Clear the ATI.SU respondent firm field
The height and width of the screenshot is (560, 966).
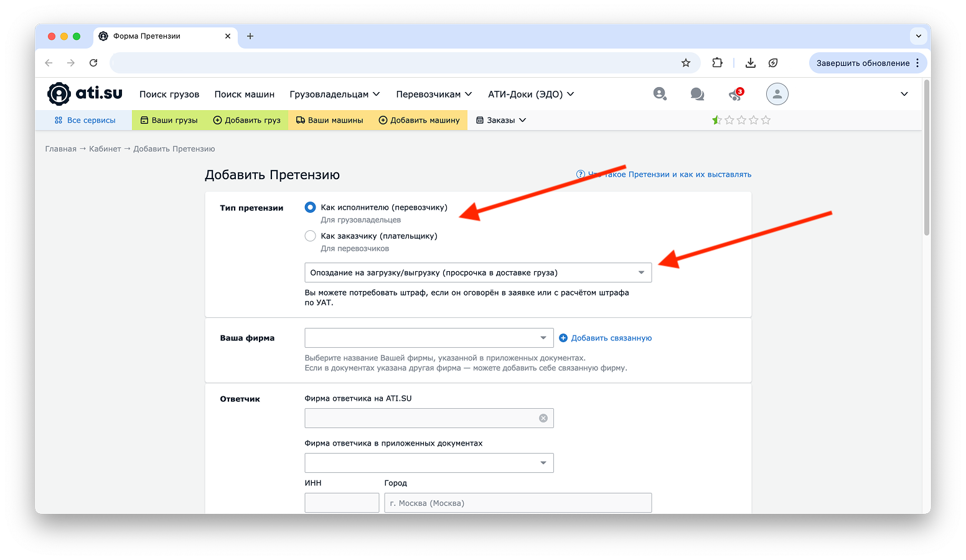(543, 418)
